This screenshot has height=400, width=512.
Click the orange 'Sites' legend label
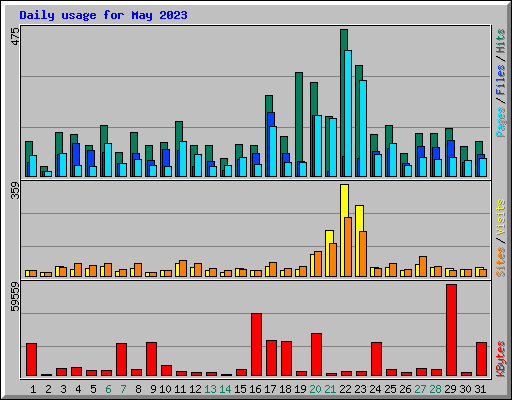tap(501, 262)
